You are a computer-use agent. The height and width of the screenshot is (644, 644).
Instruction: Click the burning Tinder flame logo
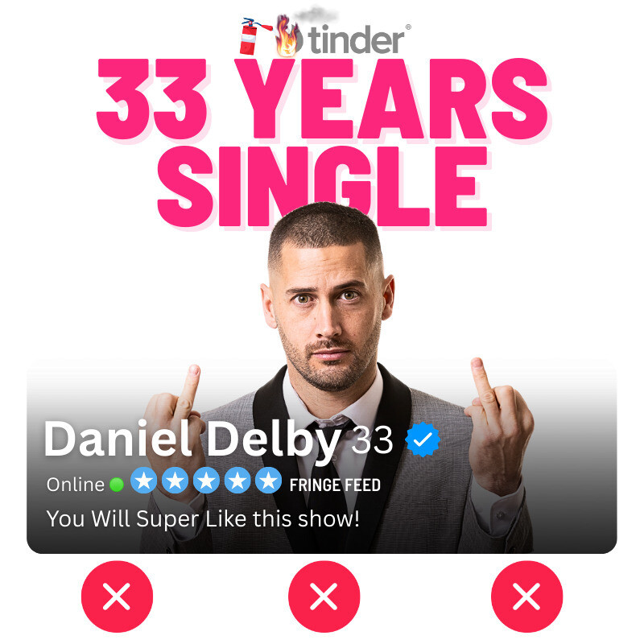[x=289, y=36]
